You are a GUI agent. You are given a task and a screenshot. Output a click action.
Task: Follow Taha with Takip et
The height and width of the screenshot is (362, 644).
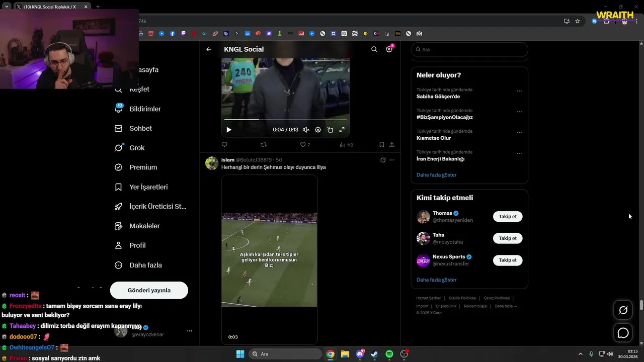pyautogui.click(x=508, y=238)
